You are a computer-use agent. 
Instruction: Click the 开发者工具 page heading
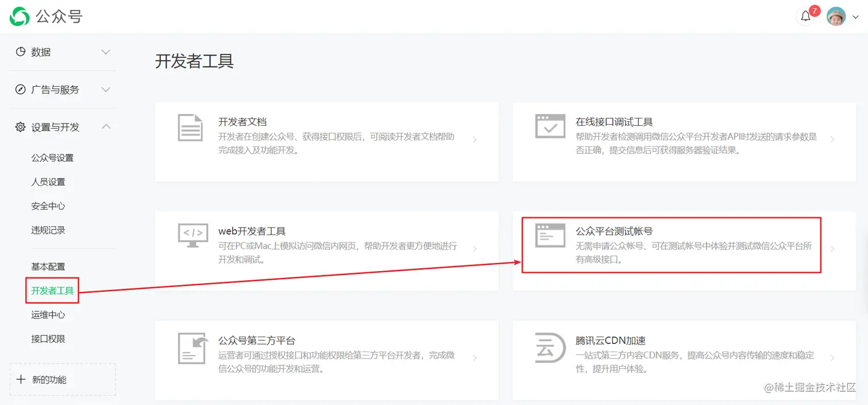click(195, 61)
